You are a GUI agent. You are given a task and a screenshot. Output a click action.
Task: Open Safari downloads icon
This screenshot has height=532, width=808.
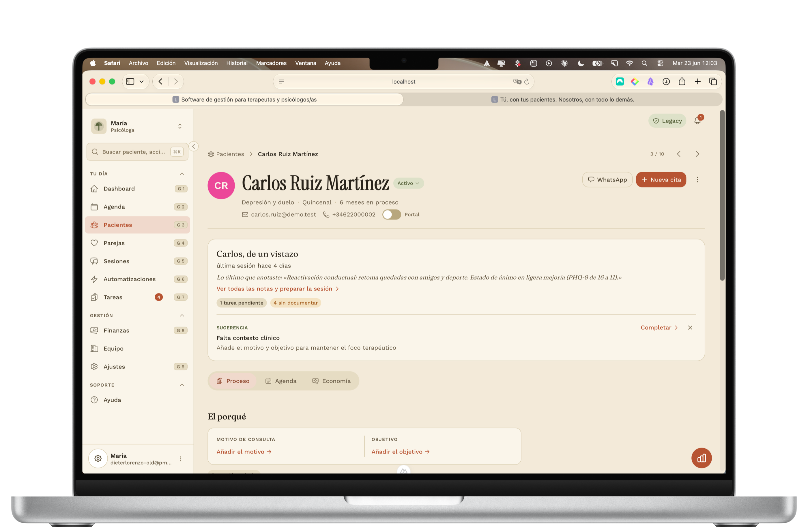pos(666,81)
